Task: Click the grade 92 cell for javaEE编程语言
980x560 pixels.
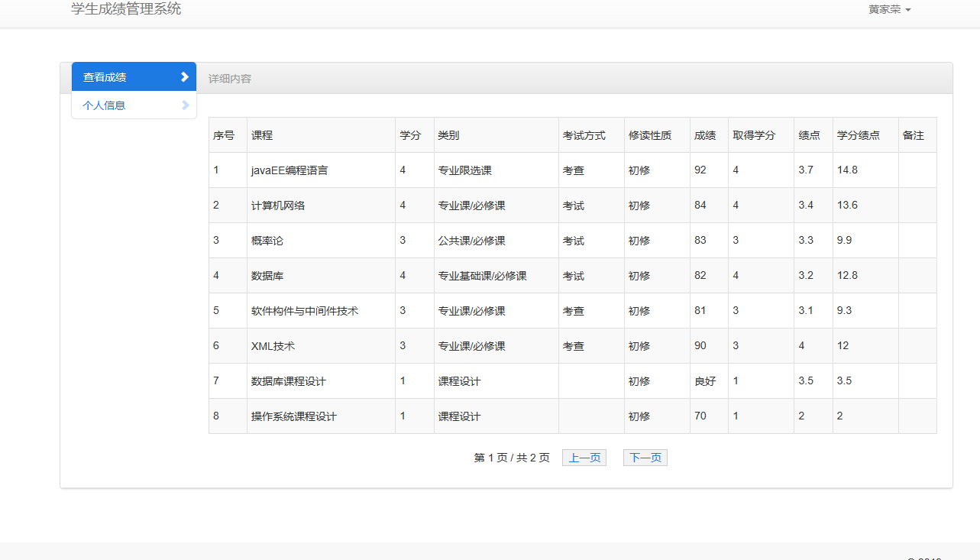Action: coord(700,170)
